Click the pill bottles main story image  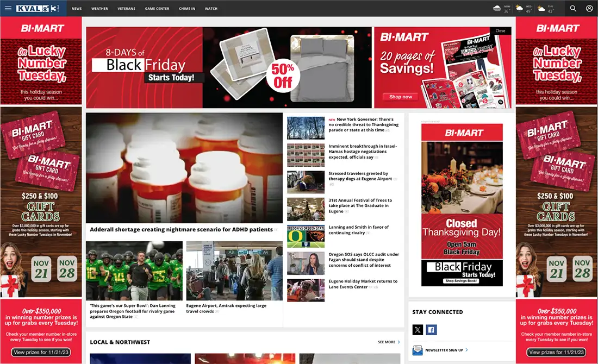click(x=184, y=168)
